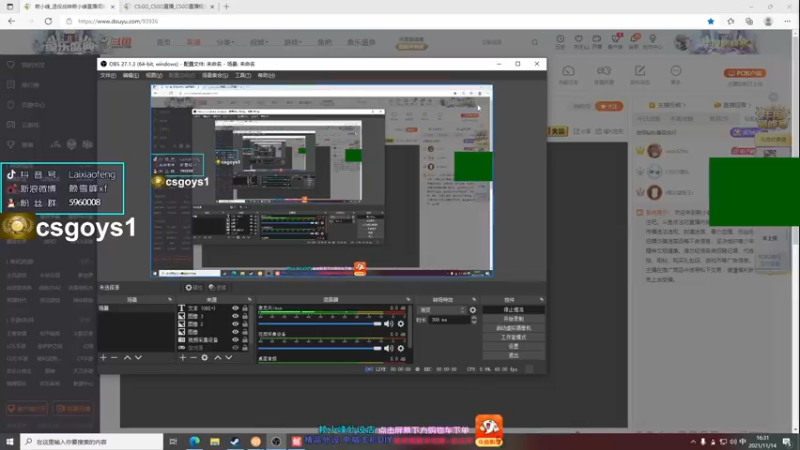
Task: Click the 工作室模式 studio mode button
Action: [513, 337]
